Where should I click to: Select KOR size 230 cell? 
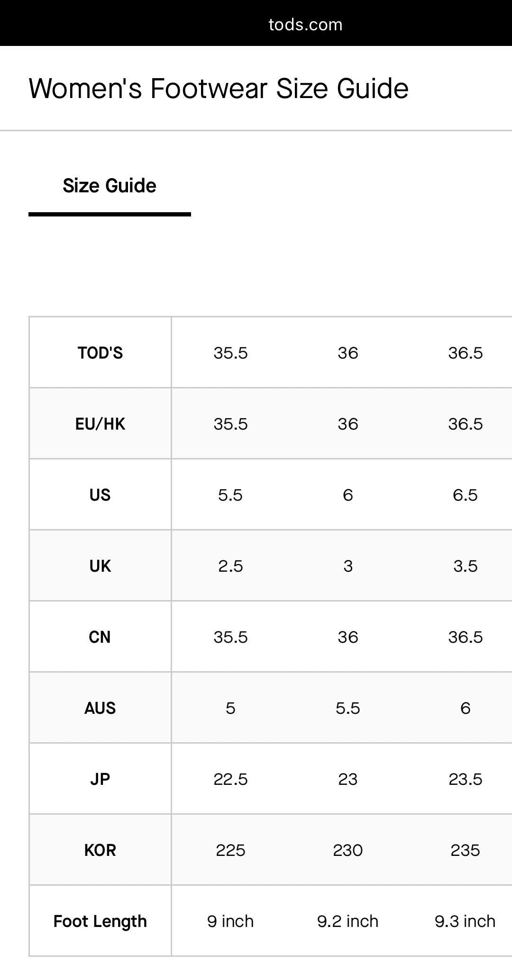coord(348,850)
